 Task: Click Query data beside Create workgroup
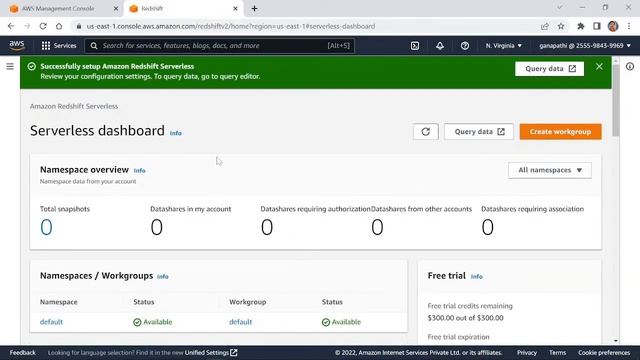click(479, 132)
